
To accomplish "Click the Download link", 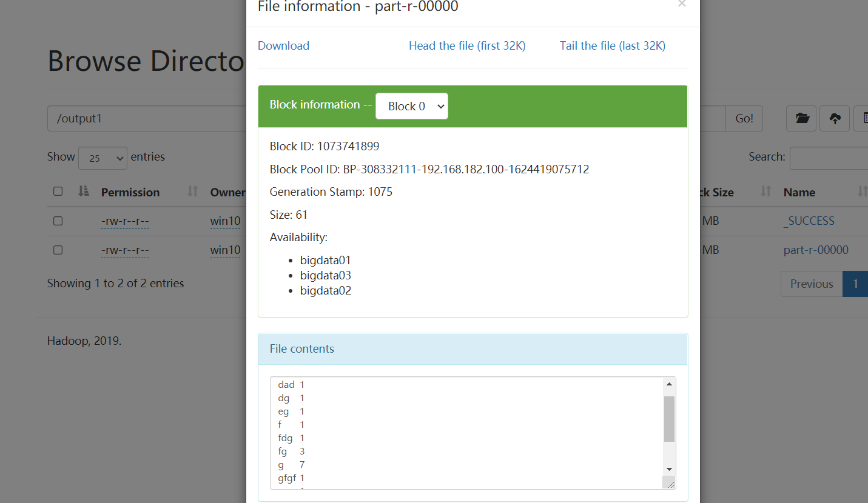I will pos(283,45).
